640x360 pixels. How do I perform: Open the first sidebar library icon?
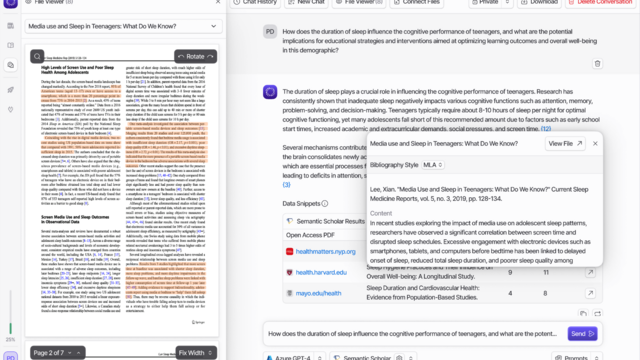pyautogui.click(x=11, y=26)
